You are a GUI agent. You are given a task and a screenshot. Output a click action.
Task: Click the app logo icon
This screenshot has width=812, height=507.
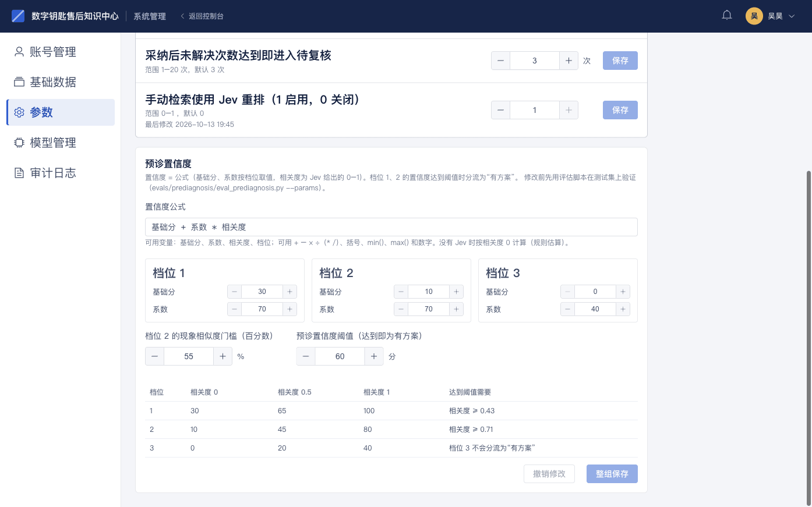[18, 16]
